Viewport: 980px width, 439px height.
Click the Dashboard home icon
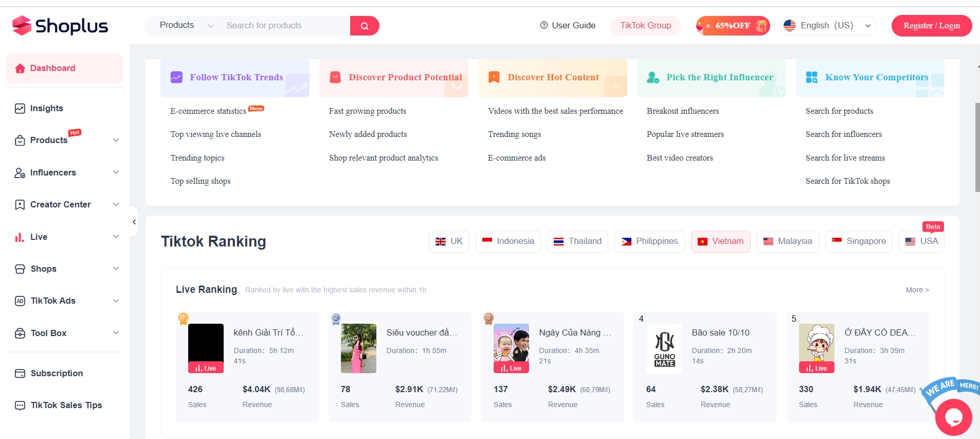click(x=20, y=68)
